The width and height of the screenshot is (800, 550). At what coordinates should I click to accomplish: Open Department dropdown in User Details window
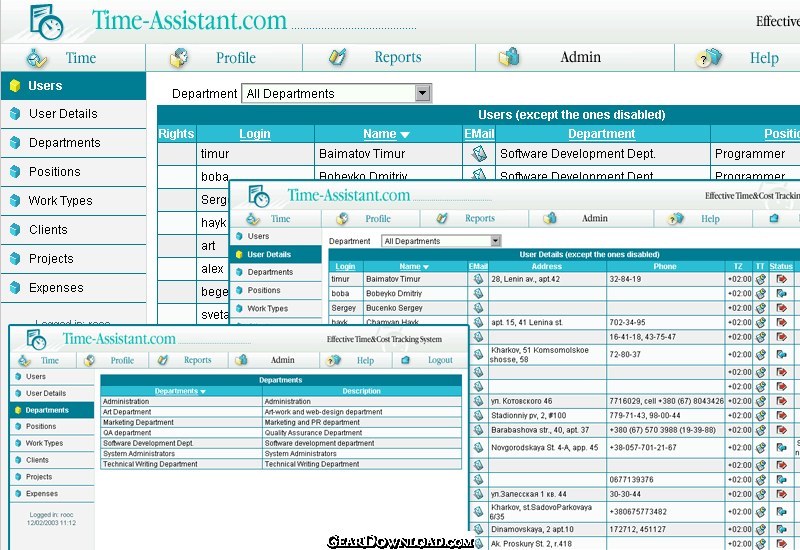pos(441,241)
